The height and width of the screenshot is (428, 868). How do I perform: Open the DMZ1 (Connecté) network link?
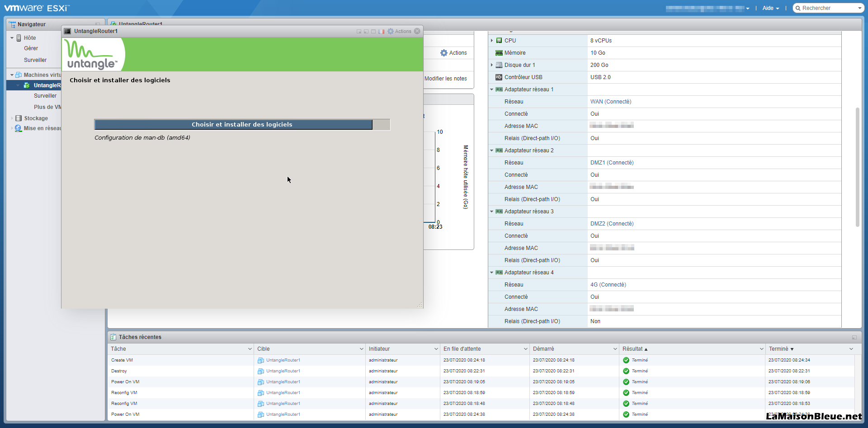pyautogui.click(x=612, y=163)
